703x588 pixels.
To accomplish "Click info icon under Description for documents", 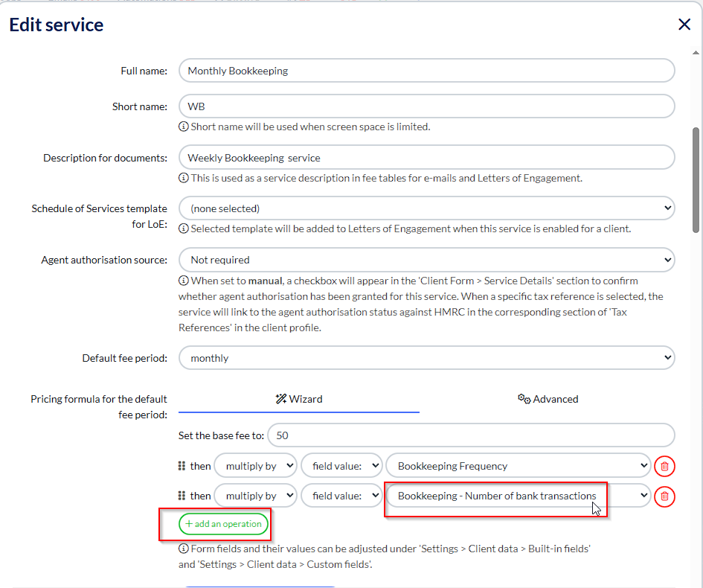I will 183,178.
